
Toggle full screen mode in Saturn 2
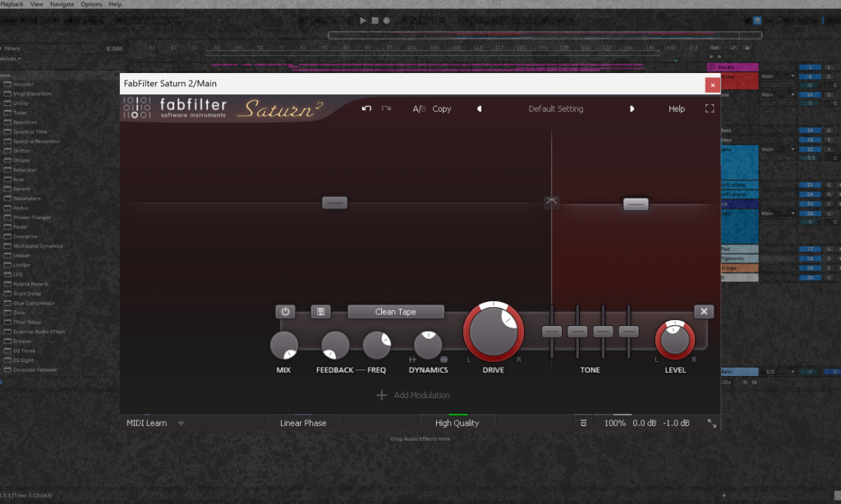coord(710,108)
